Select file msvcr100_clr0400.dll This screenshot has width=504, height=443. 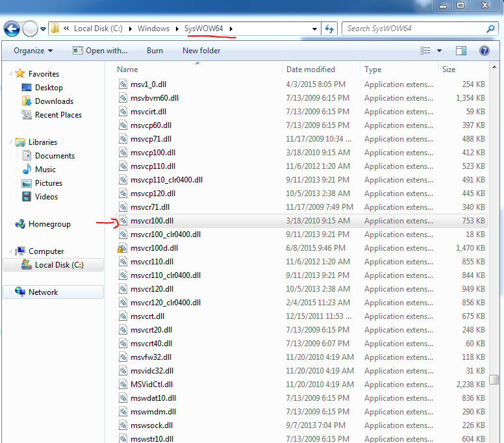click(x=166, y=234)
